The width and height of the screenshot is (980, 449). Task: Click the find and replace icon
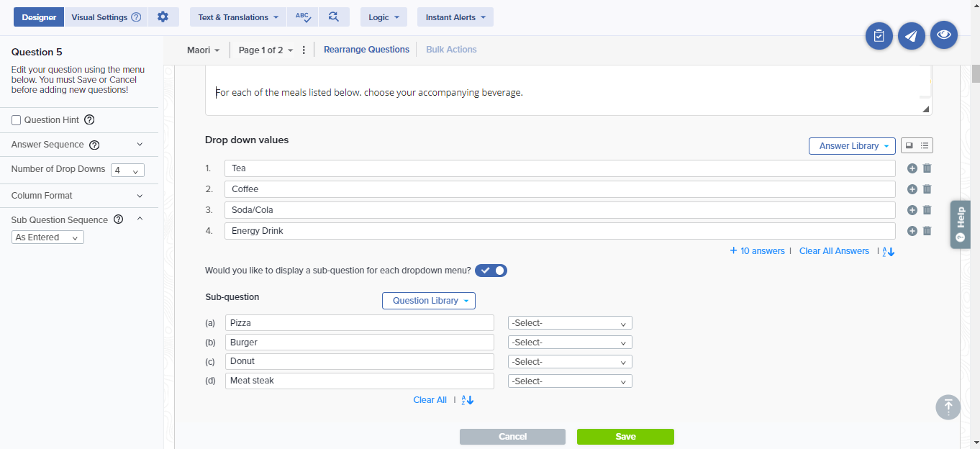[x=333, y=17]
